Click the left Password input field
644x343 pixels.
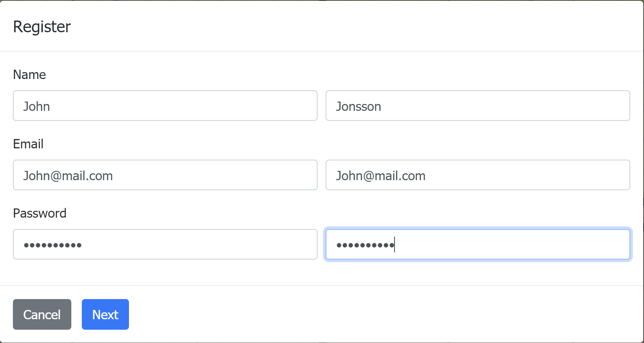point(165,244)
